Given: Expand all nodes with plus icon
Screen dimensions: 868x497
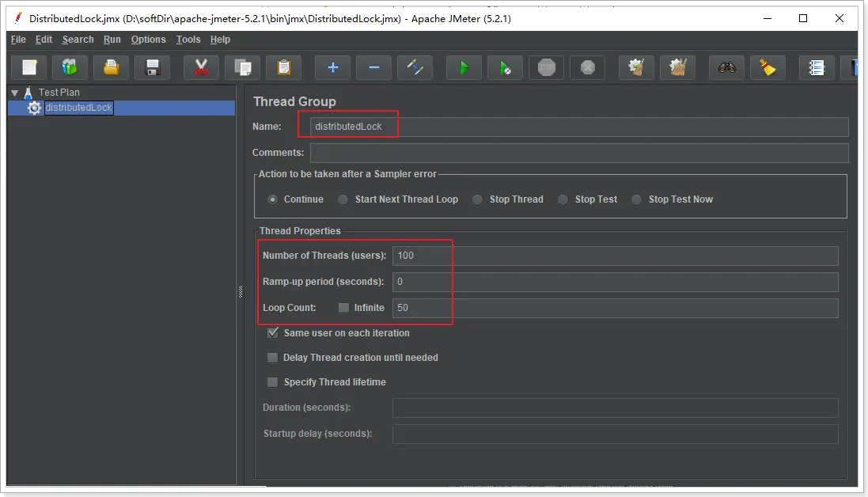Looking at the screenshot, I should 332,67.
